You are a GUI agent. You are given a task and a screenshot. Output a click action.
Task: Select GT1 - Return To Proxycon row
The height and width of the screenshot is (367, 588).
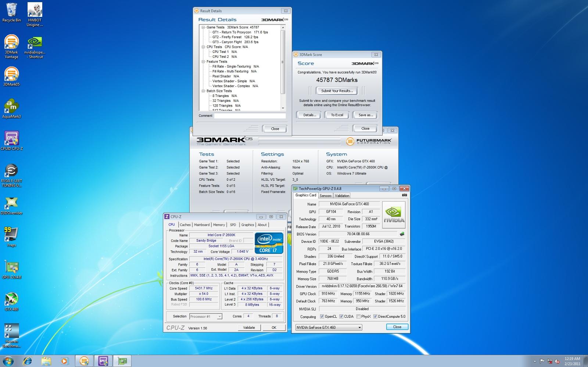point(240,32)
